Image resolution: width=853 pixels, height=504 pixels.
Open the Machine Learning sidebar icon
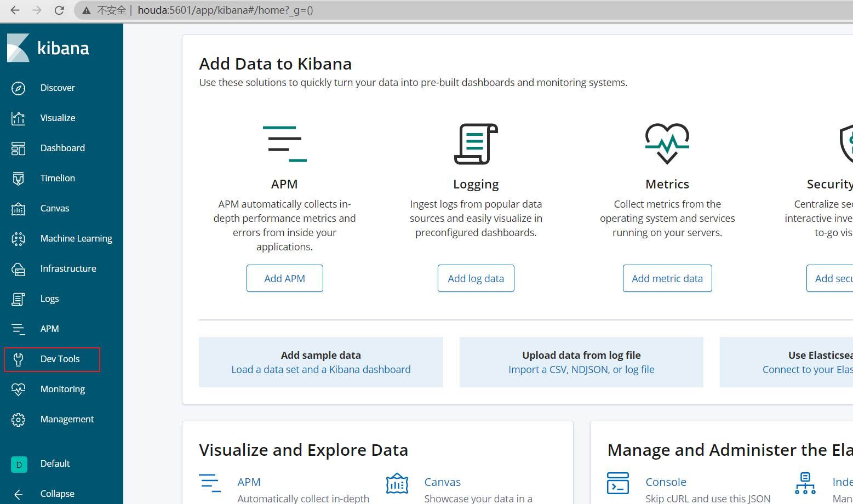18,239
